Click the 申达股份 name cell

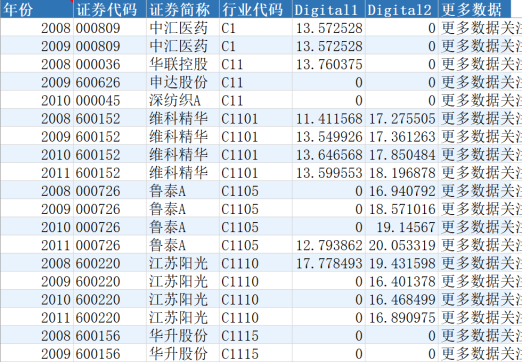183,82
